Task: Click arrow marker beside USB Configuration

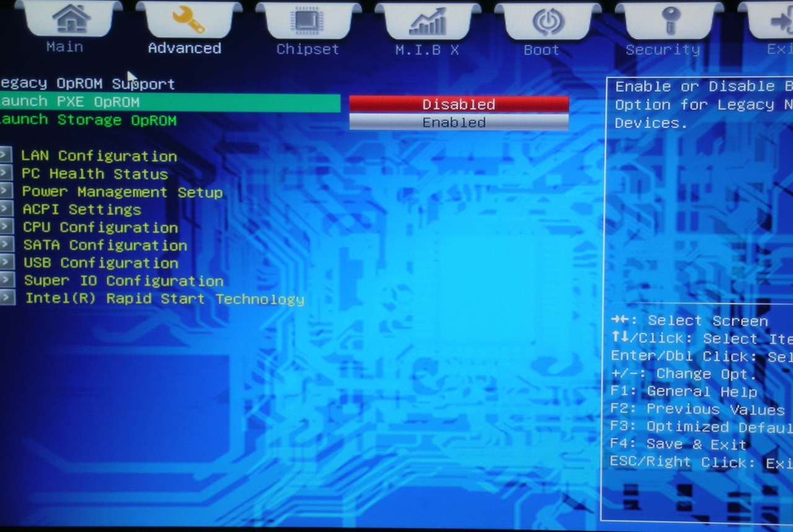Action: (6, 262)
